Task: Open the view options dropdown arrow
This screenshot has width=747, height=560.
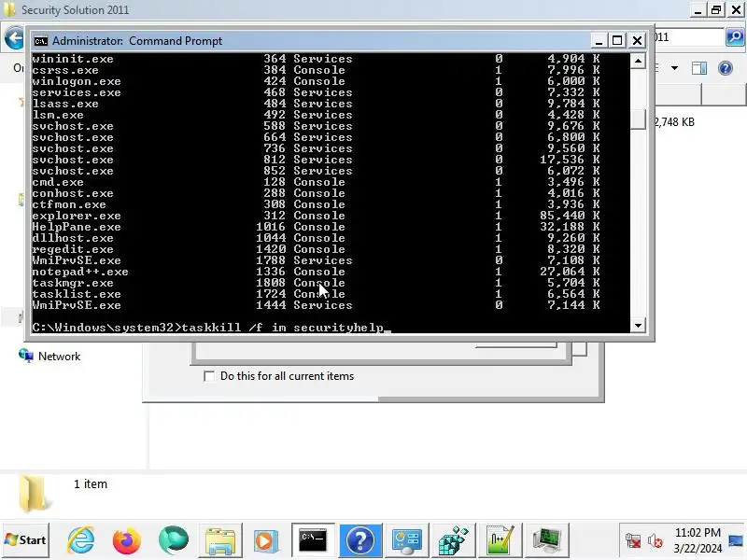Action: click(x=674, y=68)
